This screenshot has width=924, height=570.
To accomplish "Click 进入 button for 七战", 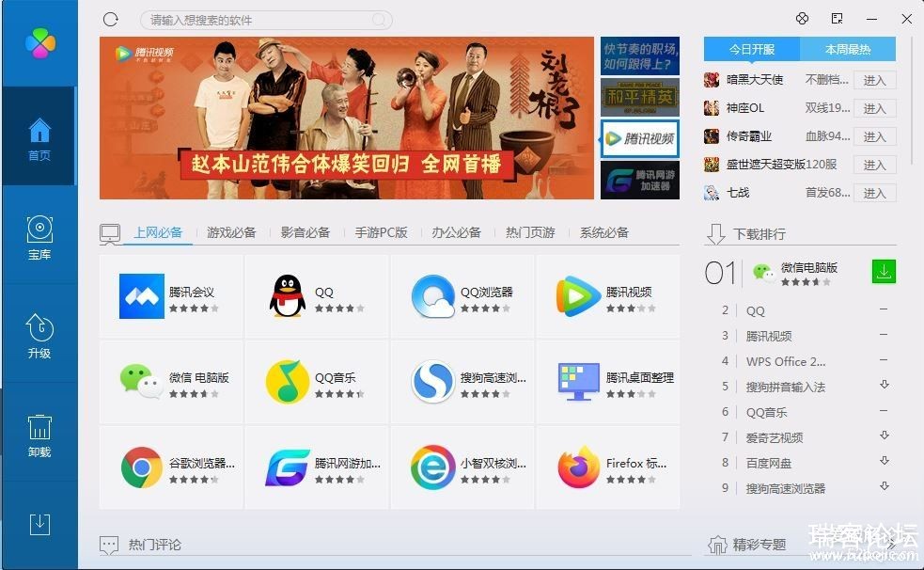I will pos(874,194).
